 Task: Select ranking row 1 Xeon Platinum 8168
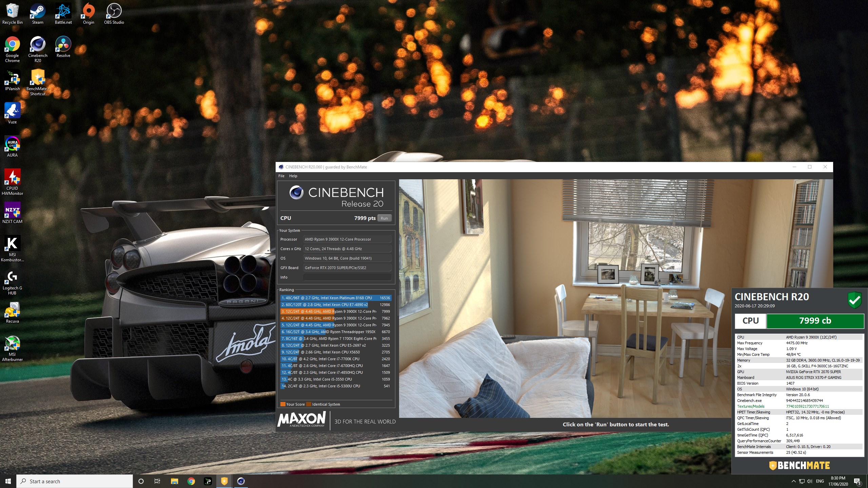point(336,298)
